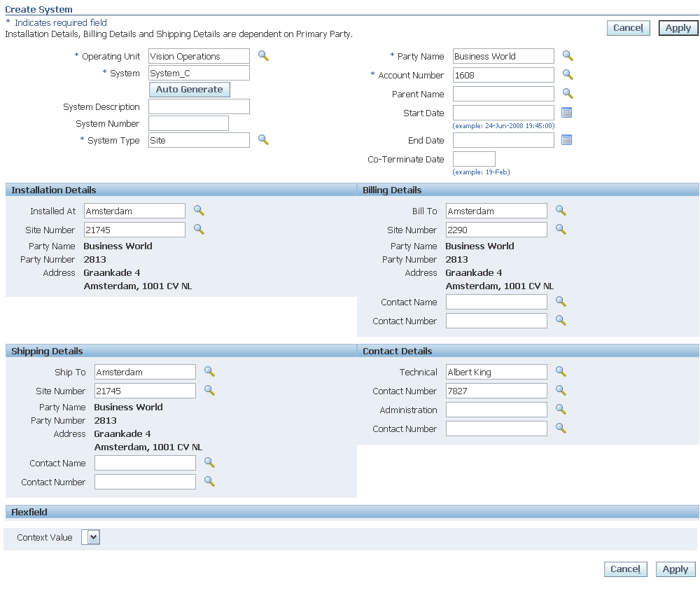
Task: Open End Date calendar picker
Action: pos(566,140)
